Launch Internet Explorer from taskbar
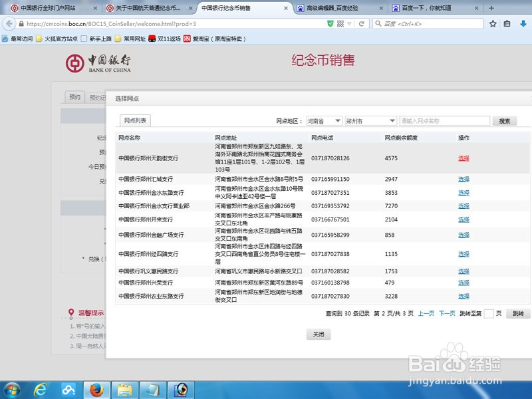 pyautogui.click(x=40, y=390)
